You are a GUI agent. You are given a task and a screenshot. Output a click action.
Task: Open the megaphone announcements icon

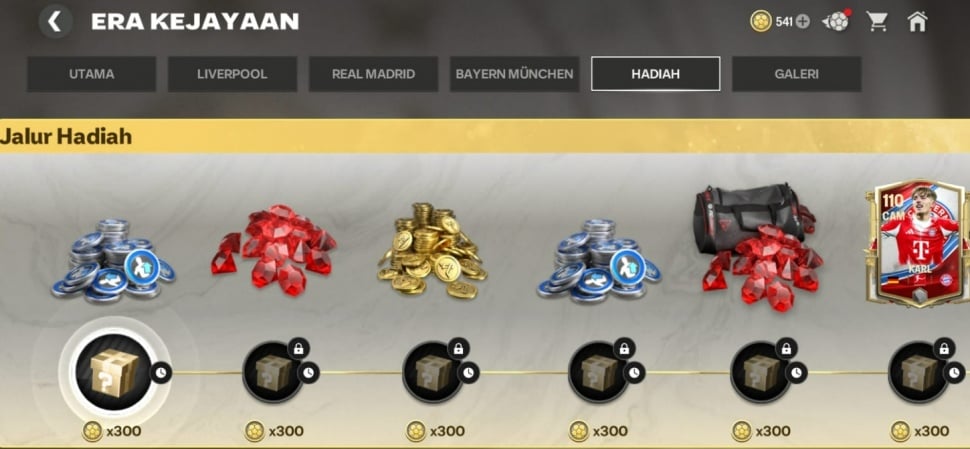pyautogui.click(x=836, y=22)
